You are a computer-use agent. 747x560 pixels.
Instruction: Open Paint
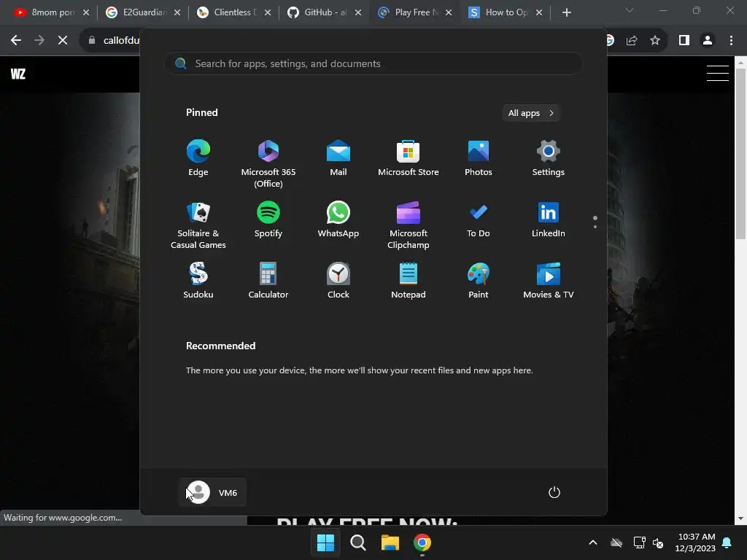(x=479, y=281)
